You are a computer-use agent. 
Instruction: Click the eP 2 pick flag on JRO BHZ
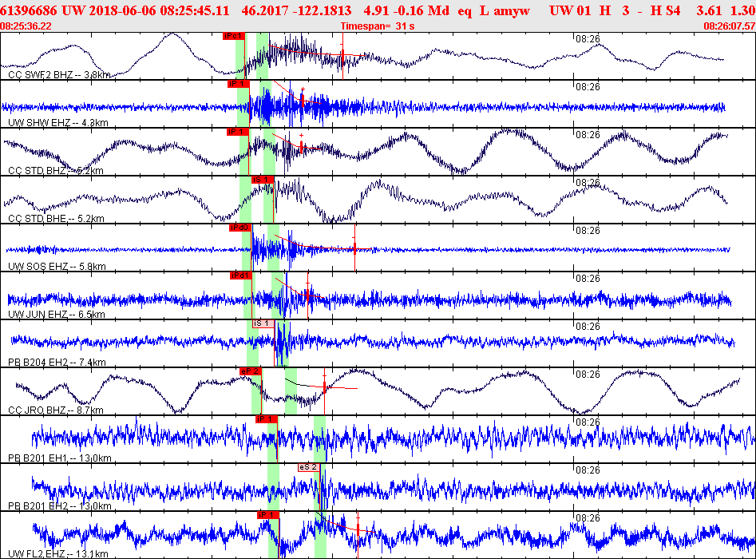point(251,371)
